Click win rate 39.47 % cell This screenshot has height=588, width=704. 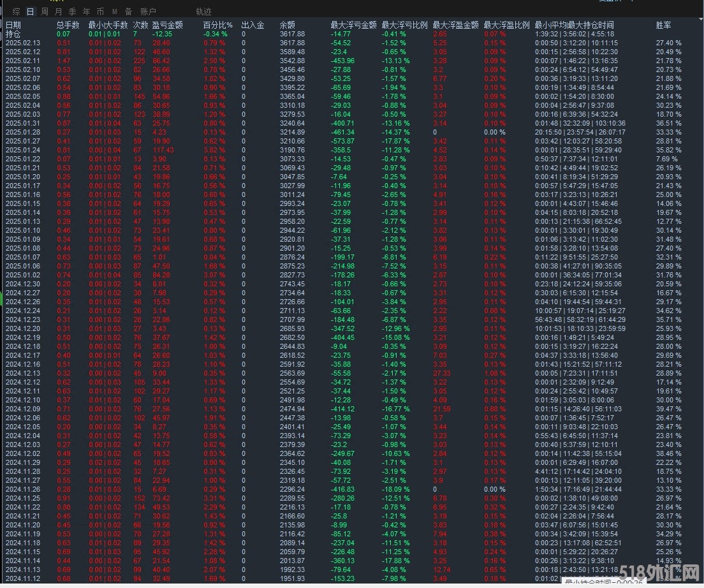[x=668, y=409]
